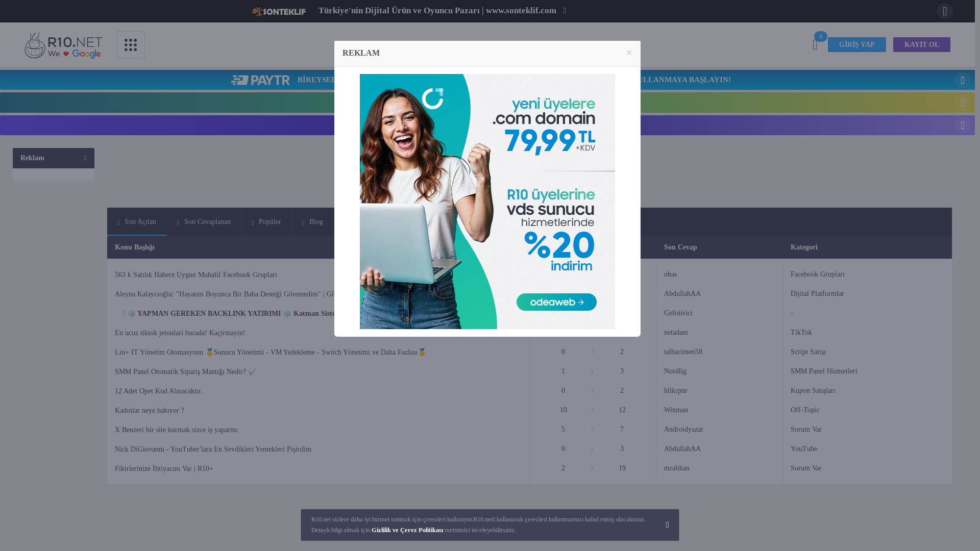Screen dimensions: 980x551
Task: Open topic '12 Adet Opet Kod Alınacaktır.'
Action: coord(158,391)
